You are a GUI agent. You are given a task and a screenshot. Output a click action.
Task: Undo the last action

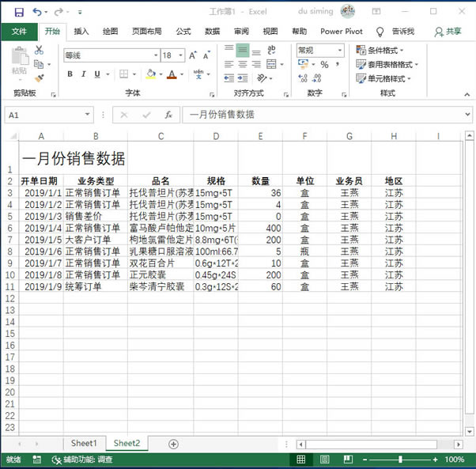[x=37, y=12]
